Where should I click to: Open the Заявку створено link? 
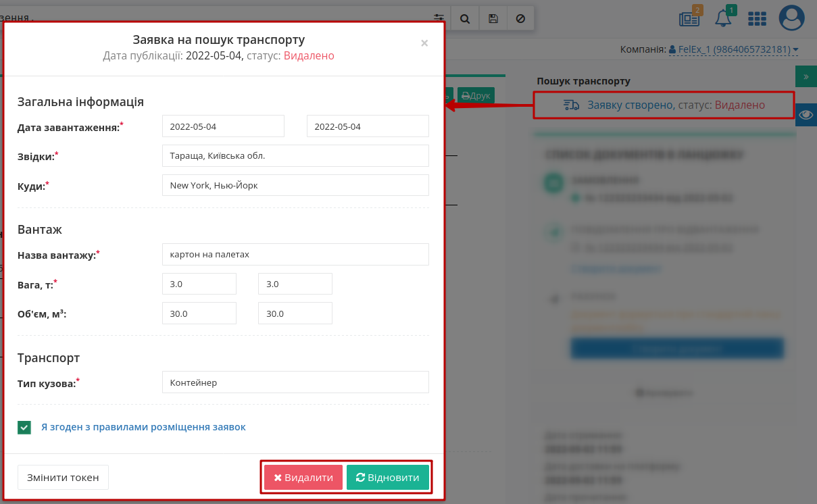coord(630,105)
